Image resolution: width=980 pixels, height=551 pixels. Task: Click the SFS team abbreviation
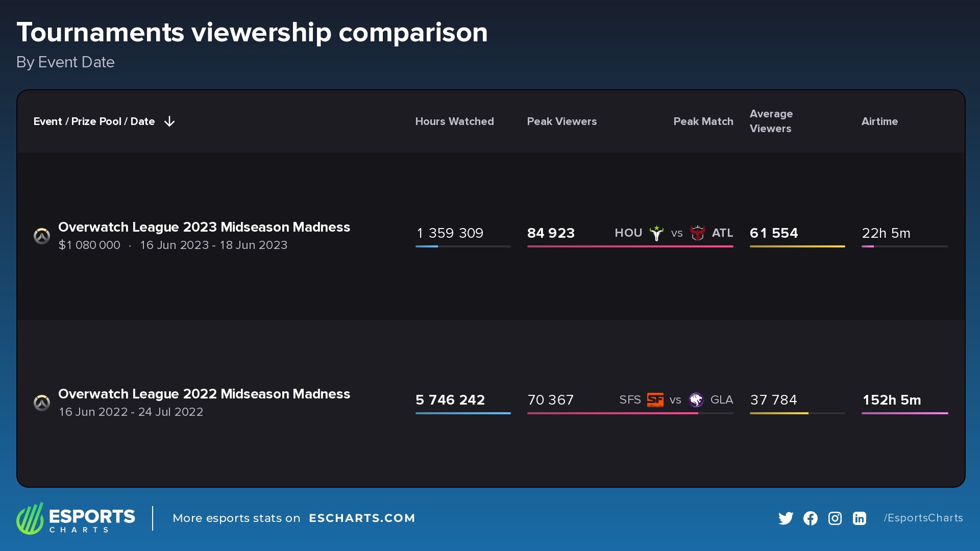630,400
